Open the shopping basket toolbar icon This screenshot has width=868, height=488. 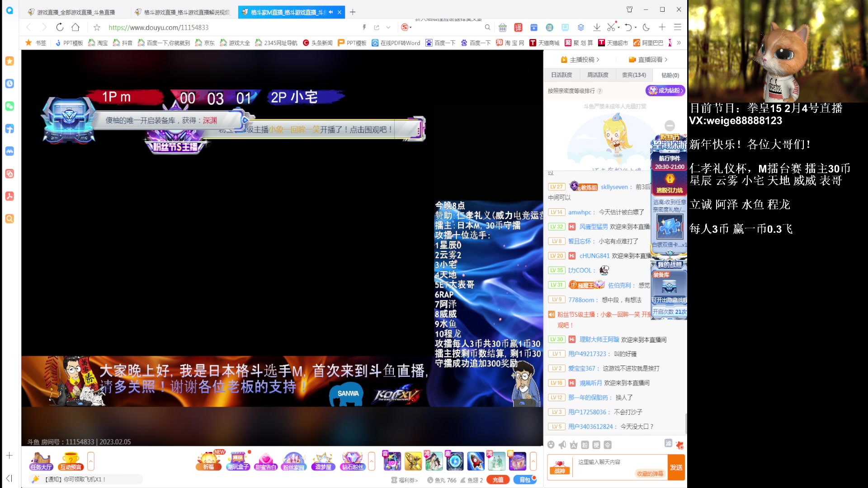tap(502, 28)
